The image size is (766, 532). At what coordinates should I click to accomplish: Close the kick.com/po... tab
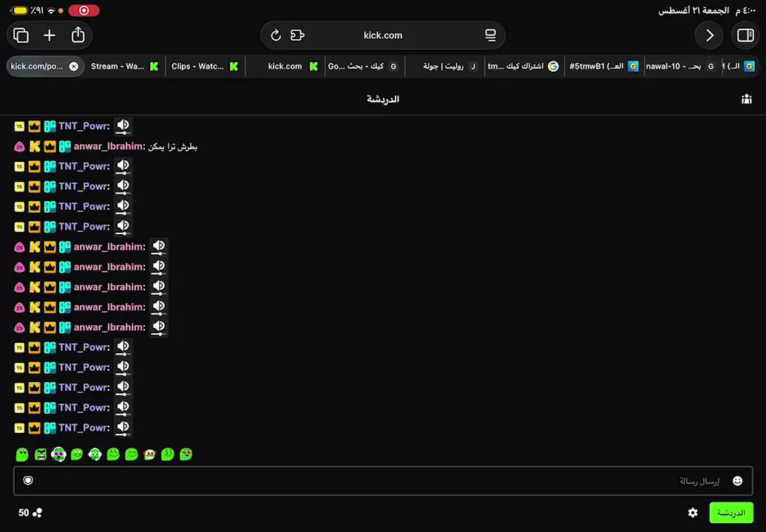pyautogui.click(x=74, y=66)
